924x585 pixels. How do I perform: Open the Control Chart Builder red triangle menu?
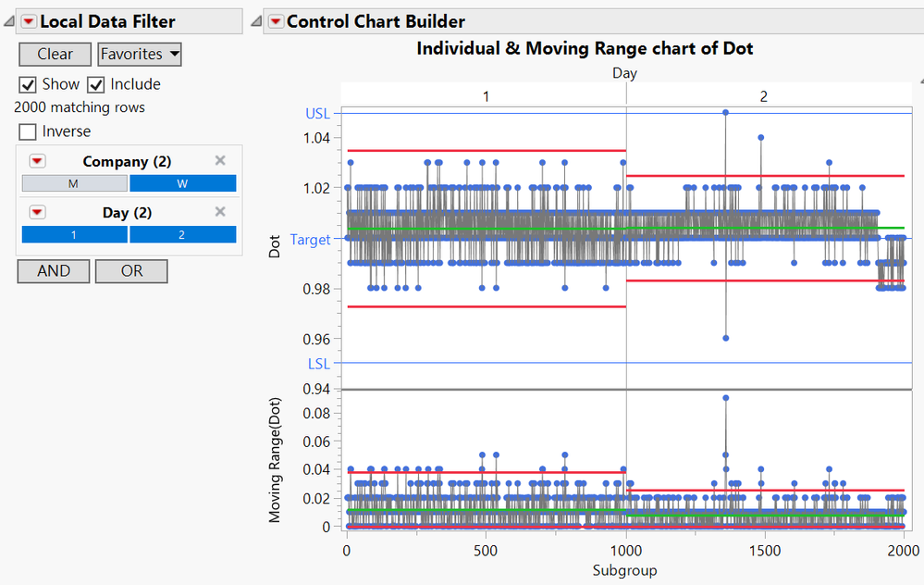coord(275,22)
